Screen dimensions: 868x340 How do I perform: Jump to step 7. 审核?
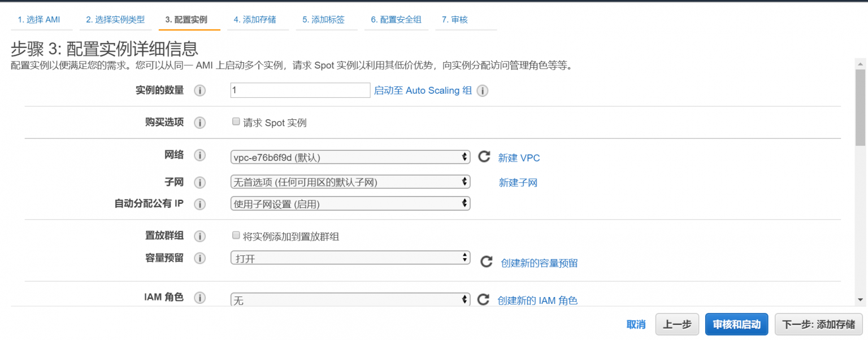(455, 19)
